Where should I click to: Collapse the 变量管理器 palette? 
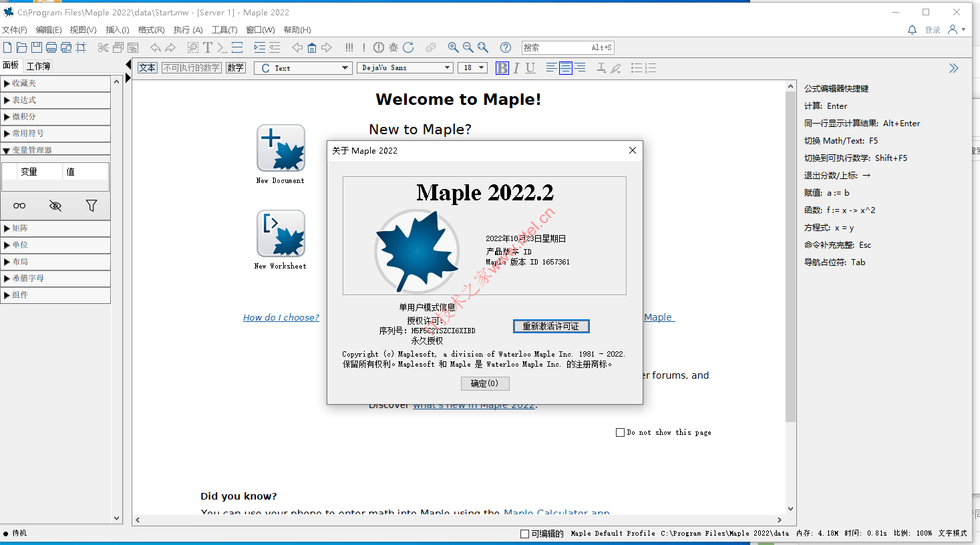coord(55,150)
